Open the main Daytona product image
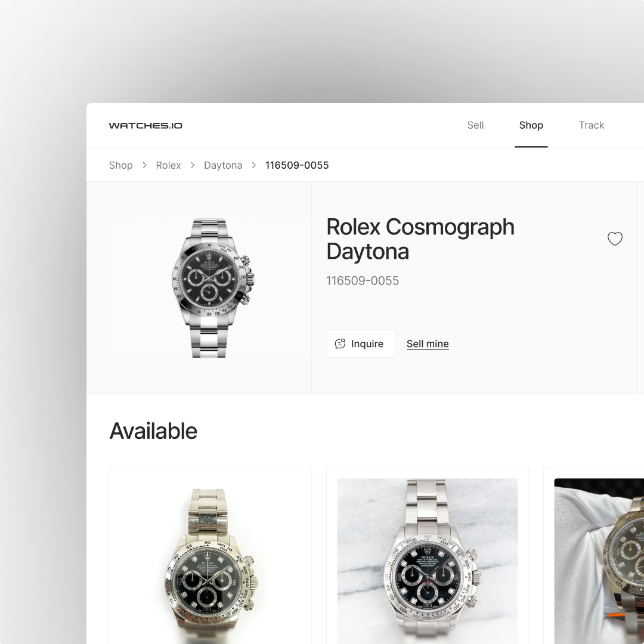Image resolution: width=644 pixels, height=644 pixels. click(x=210, y=288)
